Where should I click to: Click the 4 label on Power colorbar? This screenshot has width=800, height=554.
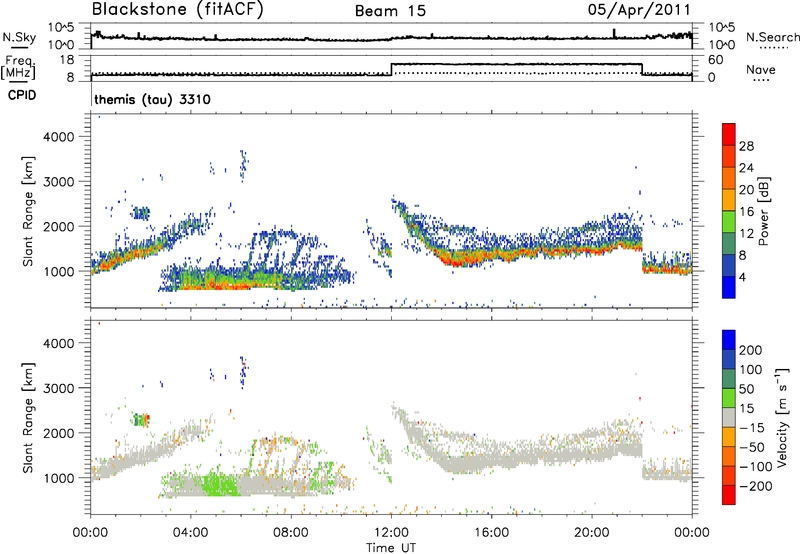click(743, 277)
